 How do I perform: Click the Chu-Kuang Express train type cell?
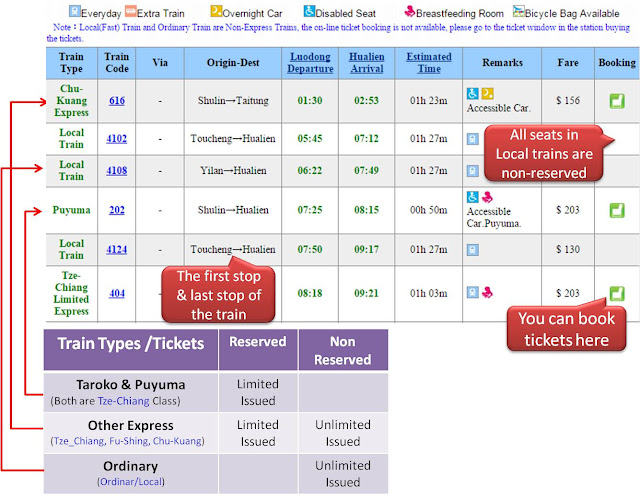point(71,101)
